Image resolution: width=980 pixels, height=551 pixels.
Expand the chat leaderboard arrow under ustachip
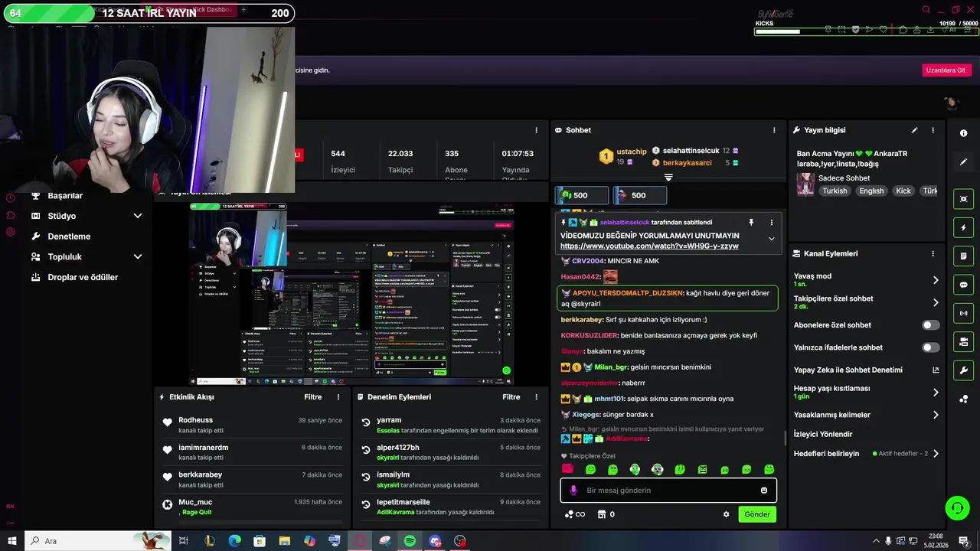668,177
